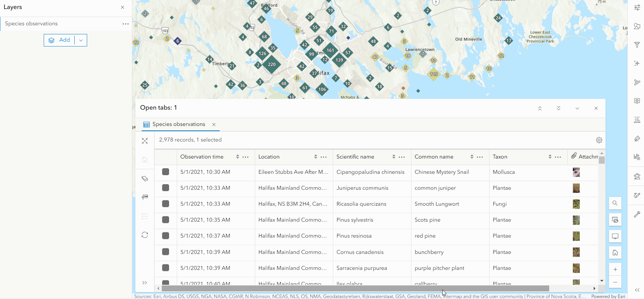Viewport: 644px width, 299px height.
Task: Click the map home extent button
Action: [x=615, y=253]
